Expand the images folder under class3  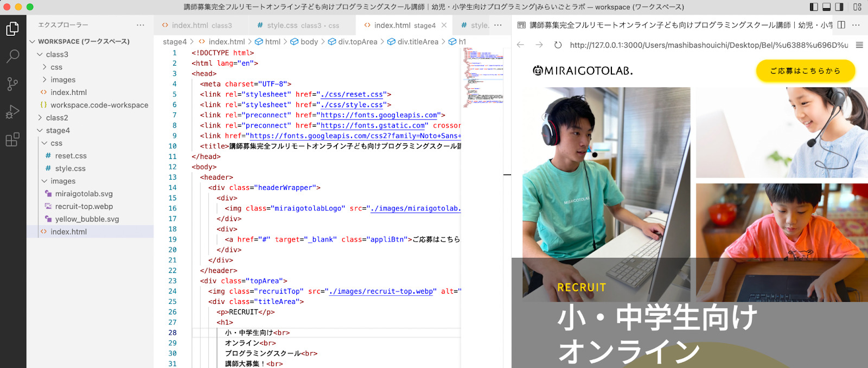pyautogui.click(x=44, y=80)
